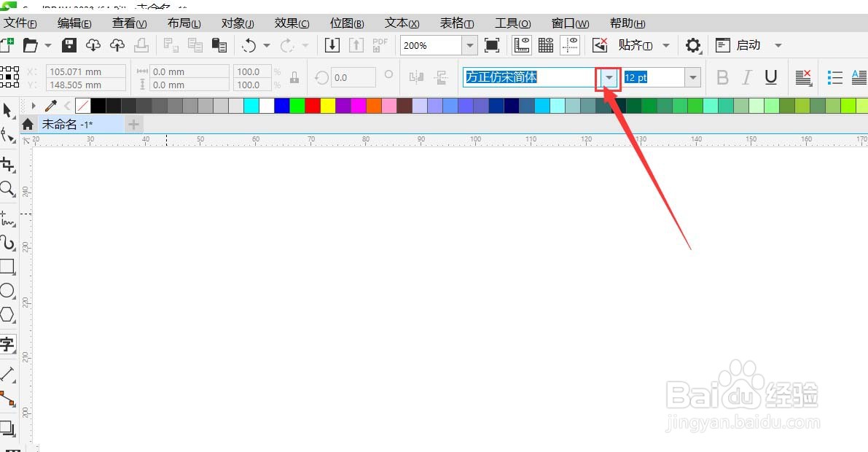Image resolution: width=868 pixels, height=452 pixels.
Task: Open Options gear icon
Action: coord(693,45)
